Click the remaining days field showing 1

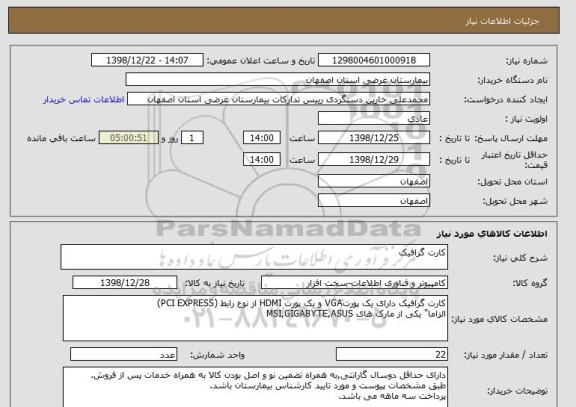click(192, 138)
